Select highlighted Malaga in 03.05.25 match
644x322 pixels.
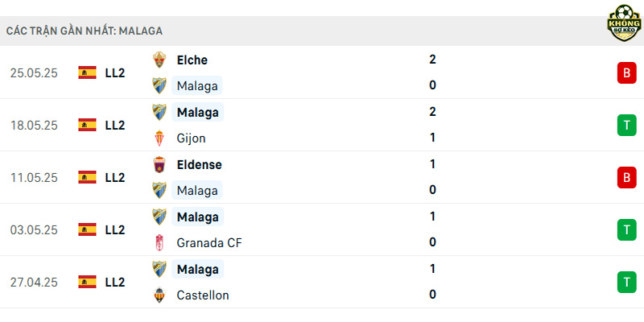(197, 217)
